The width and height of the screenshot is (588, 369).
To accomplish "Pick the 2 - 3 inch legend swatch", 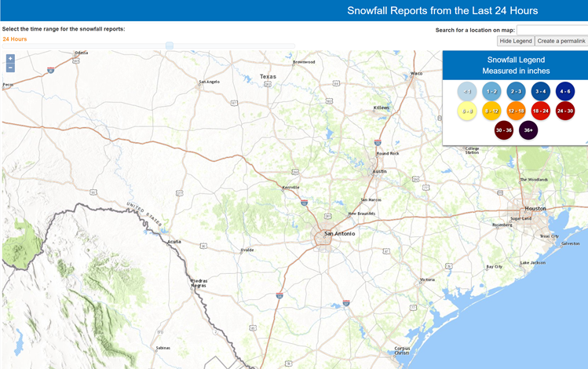I will (517, 92).
